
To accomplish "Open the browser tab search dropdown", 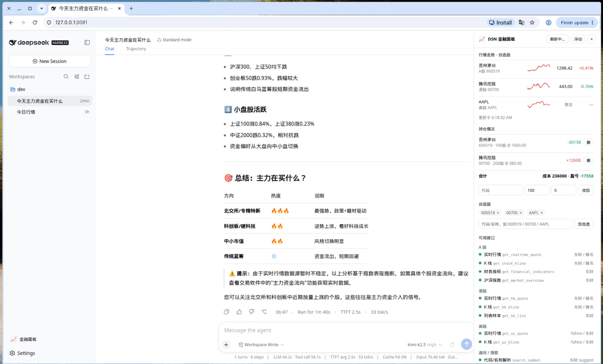I will point(41,8).
